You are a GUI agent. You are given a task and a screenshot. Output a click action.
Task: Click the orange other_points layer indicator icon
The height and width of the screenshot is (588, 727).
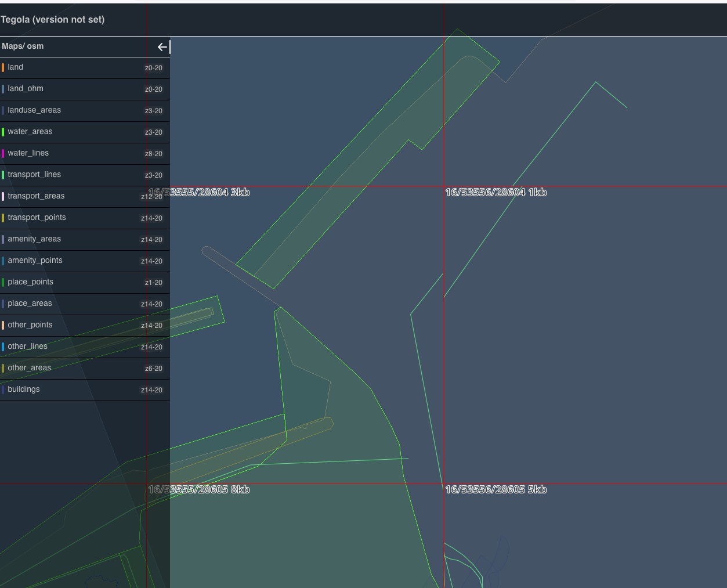pyautogui.click(x=3, y=325)
